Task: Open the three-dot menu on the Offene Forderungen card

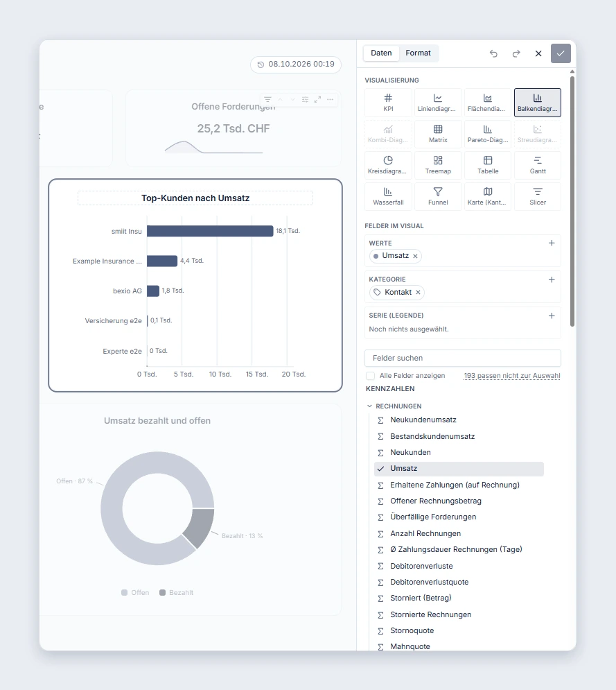Action: tap(331, 99)
